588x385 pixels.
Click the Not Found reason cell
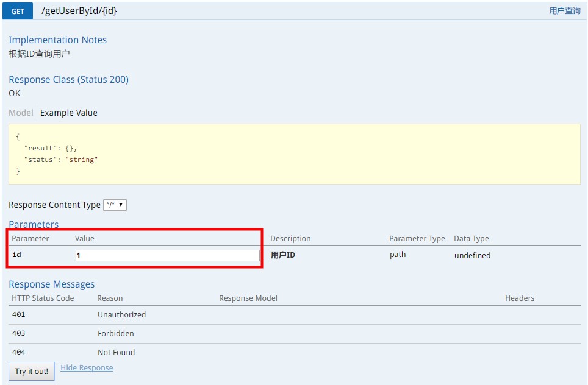tap(117, 353)
